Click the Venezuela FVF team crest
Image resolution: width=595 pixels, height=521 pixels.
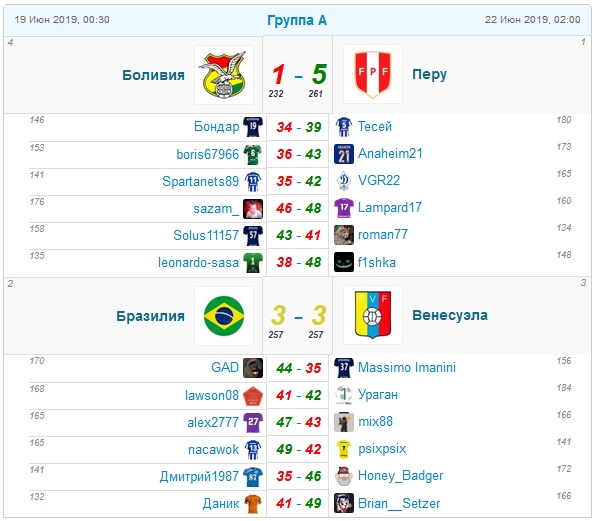click(x=373, y=315)
